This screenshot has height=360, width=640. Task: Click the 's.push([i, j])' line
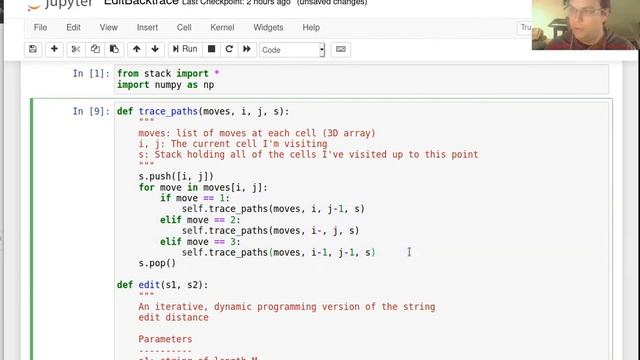coord(176,176)
